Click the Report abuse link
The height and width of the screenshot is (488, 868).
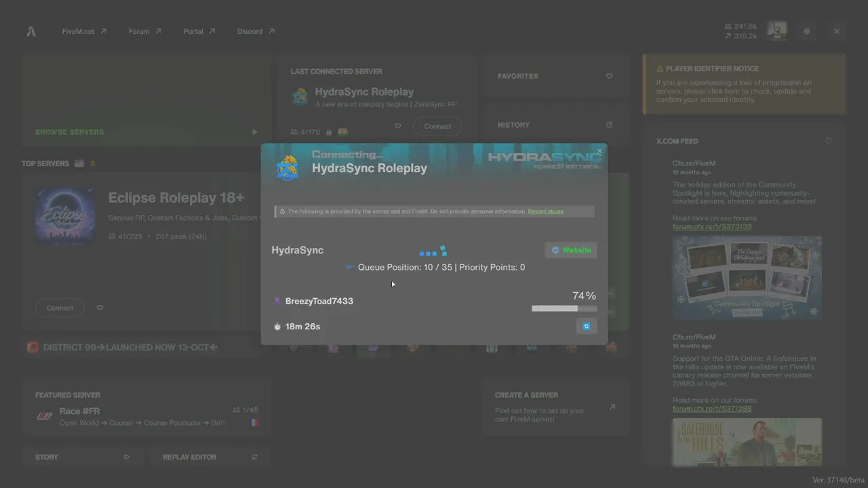click(x=545, y=211)
